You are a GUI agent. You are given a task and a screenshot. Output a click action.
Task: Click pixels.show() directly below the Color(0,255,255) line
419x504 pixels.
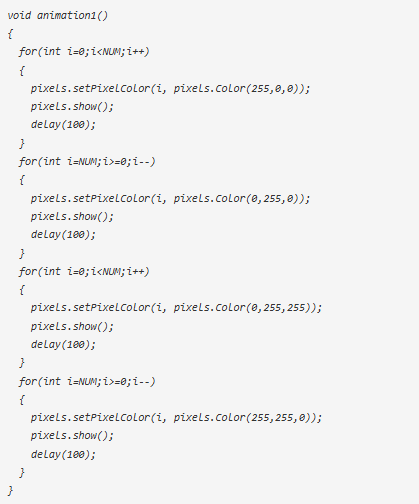[x=72, y=326]
